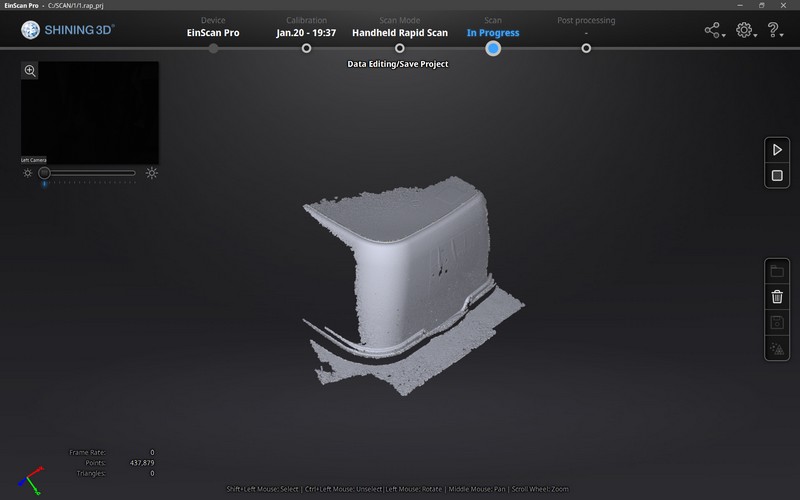Switch to the Post processing step
The height and width of the screenshot is (500, 800).
click(586, 47)
